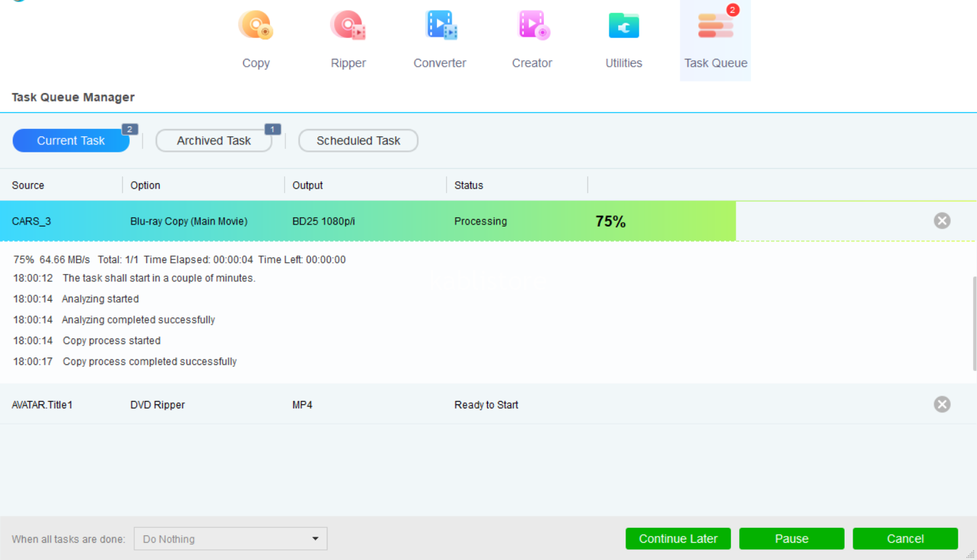Click the 'BD25 1080p/i' output cell
This screenshot has height=560, width=977.
pyautogui.click(x=323, y=221)
